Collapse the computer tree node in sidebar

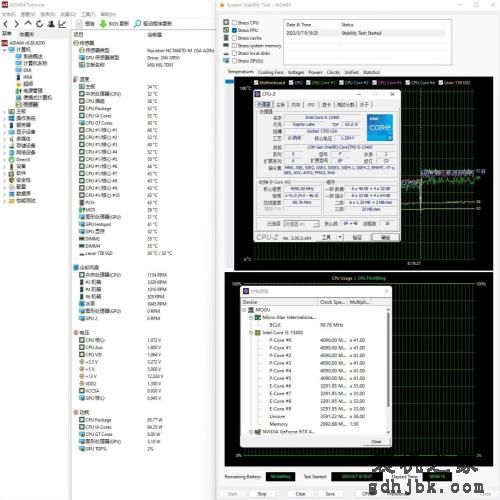click(4, 50)
